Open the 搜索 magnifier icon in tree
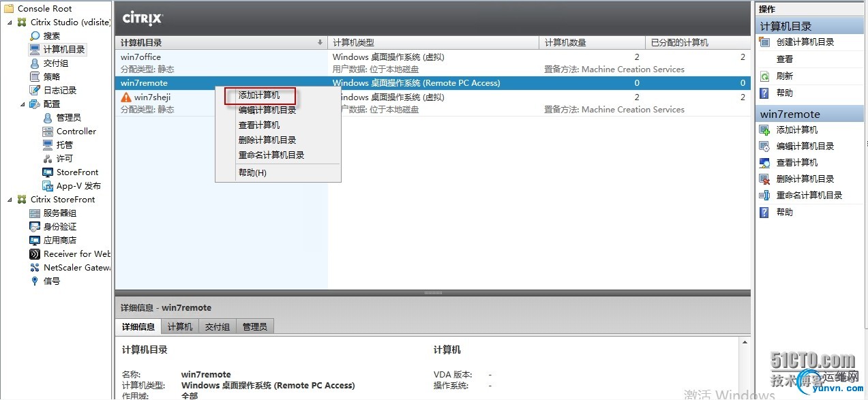The height and width of the screenshot is (400, 868). click(35, 35)
